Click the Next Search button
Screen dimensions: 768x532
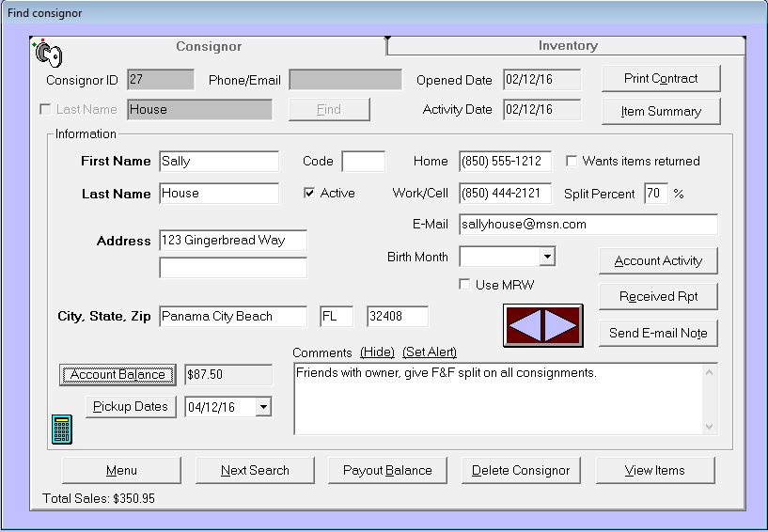point(255,470)
